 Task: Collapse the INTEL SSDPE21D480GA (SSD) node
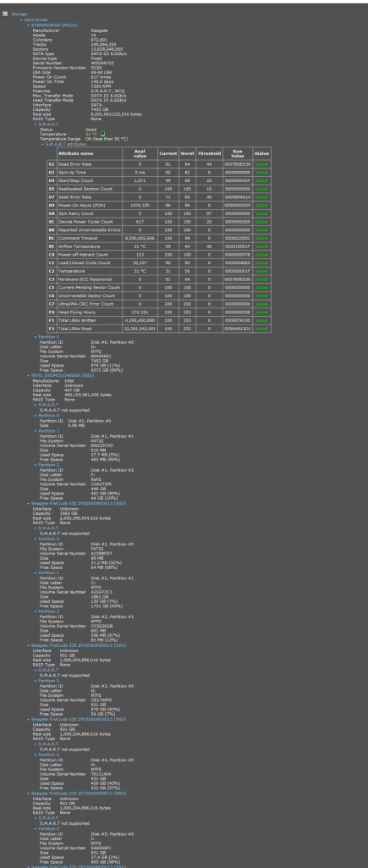(x=28, y=375)
